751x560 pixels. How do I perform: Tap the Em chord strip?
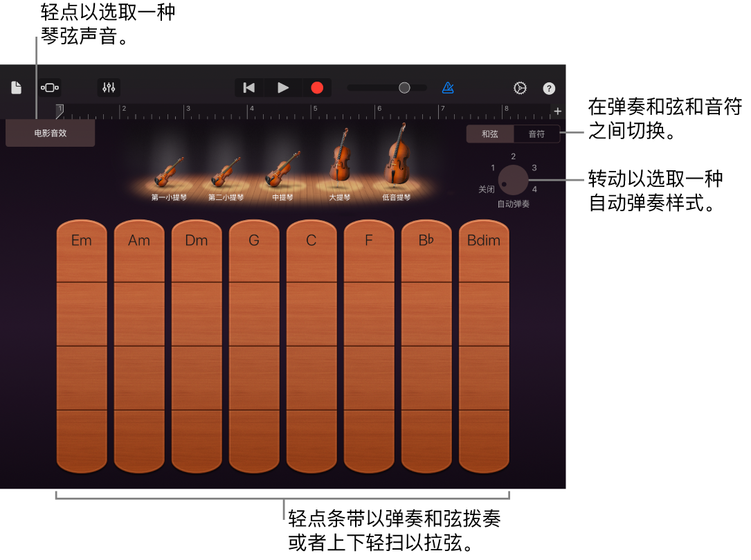tap(82, 346)
